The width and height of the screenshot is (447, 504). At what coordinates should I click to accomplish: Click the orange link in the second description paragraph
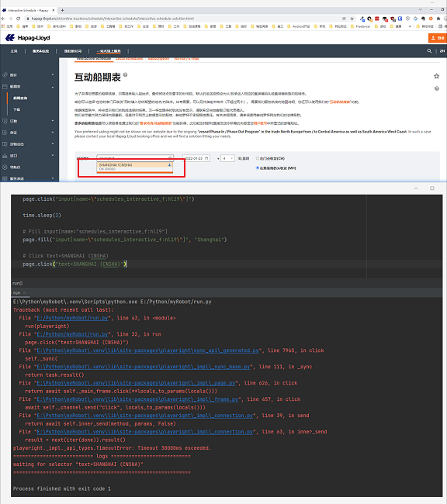coord(340,102)
